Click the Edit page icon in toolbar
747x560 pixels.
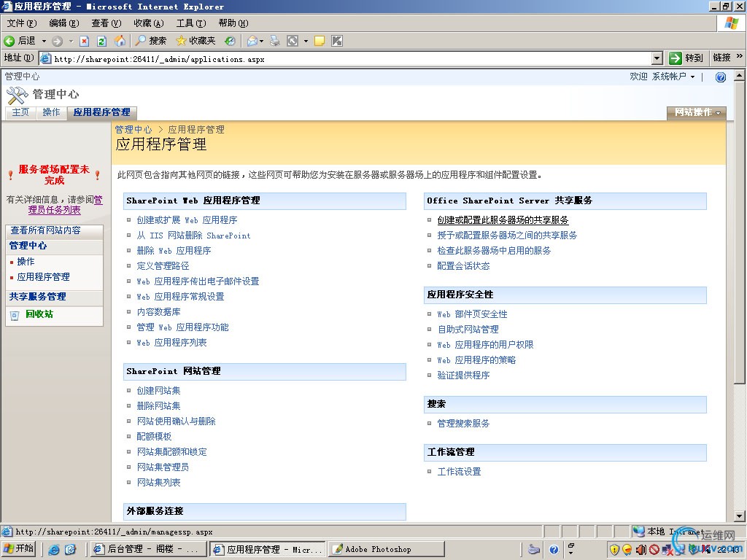point(293,41)
